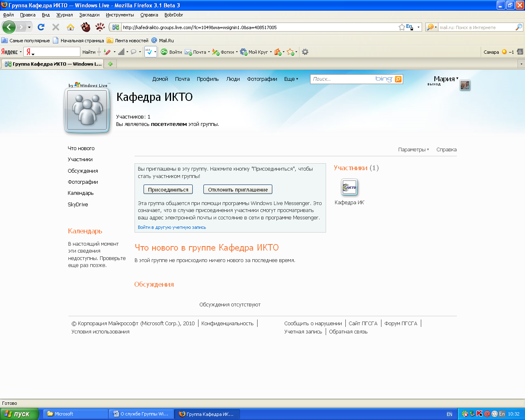Viewport: 525px width, 420px height.
Task: Click the Присоединиться button
Action: [168, 189]
